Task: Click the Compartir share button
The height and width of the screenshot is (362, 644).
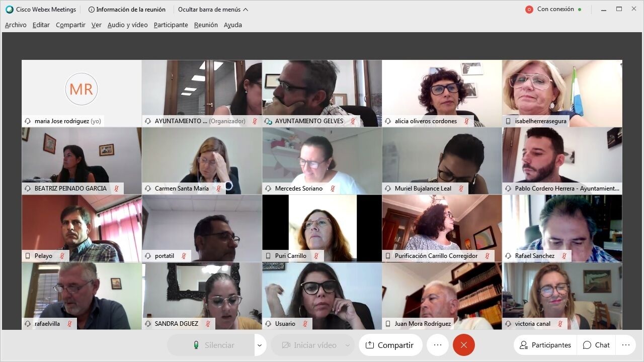Action: 390,345
